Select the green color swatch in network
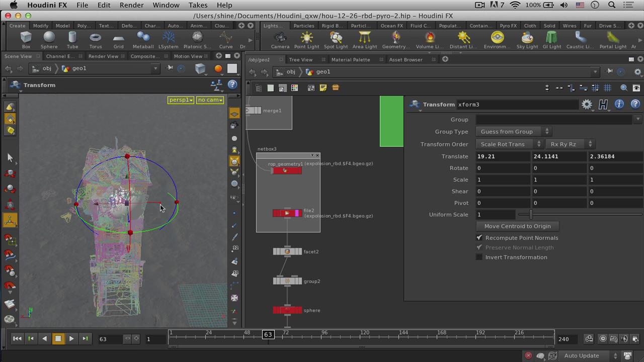The width and height of the screenshot is (644, 362). pos(391,121)
